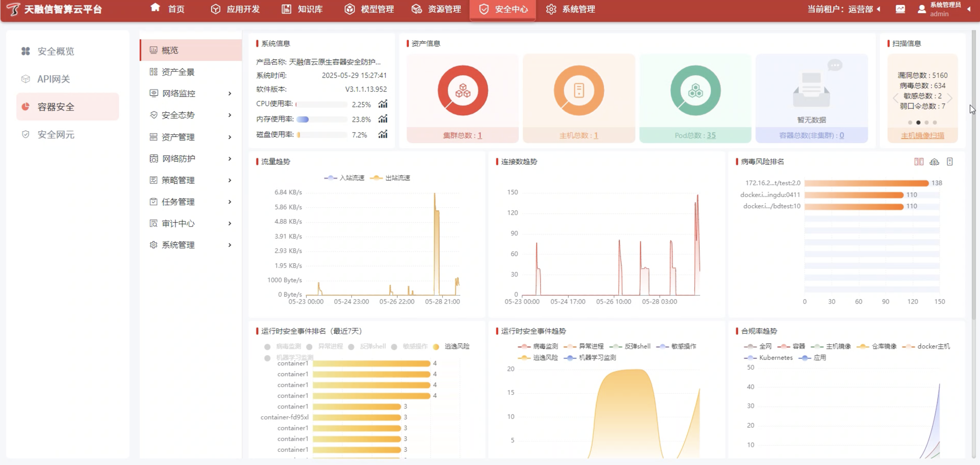
Task: Click the next arrow in scan info carousel
Action: coord(950,98)
